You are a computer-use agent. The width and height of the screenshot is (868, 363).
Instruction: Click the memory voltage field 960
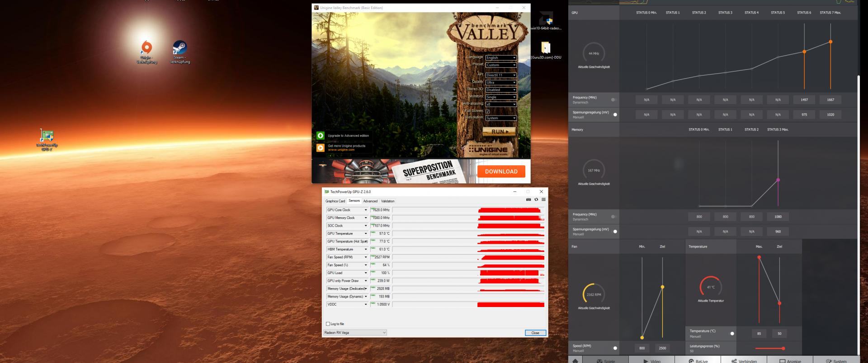pos(778,232)
